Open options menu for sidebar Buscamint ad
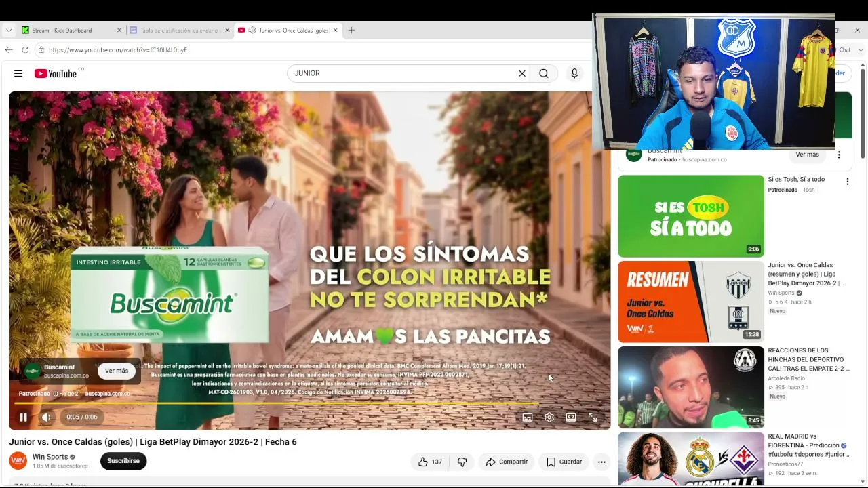The width and height of the screenshot is (868, 488). (x=839, y=155)
